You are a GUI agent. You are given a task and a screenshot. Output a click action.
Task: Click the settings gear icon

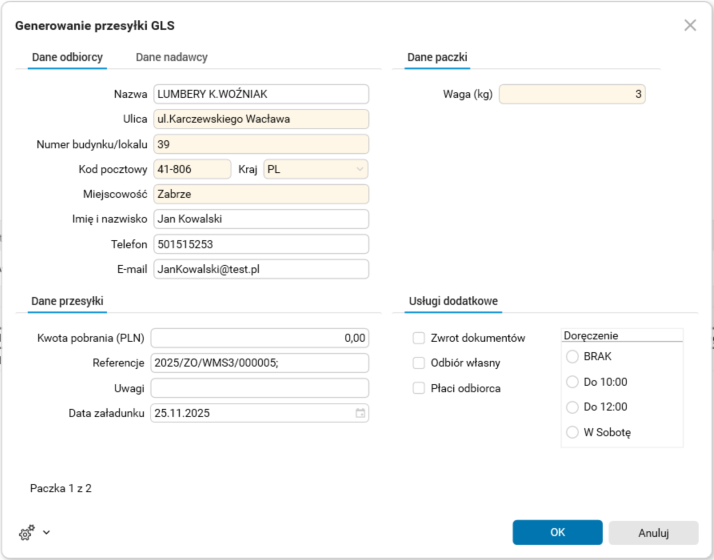(x=25, y=532)
